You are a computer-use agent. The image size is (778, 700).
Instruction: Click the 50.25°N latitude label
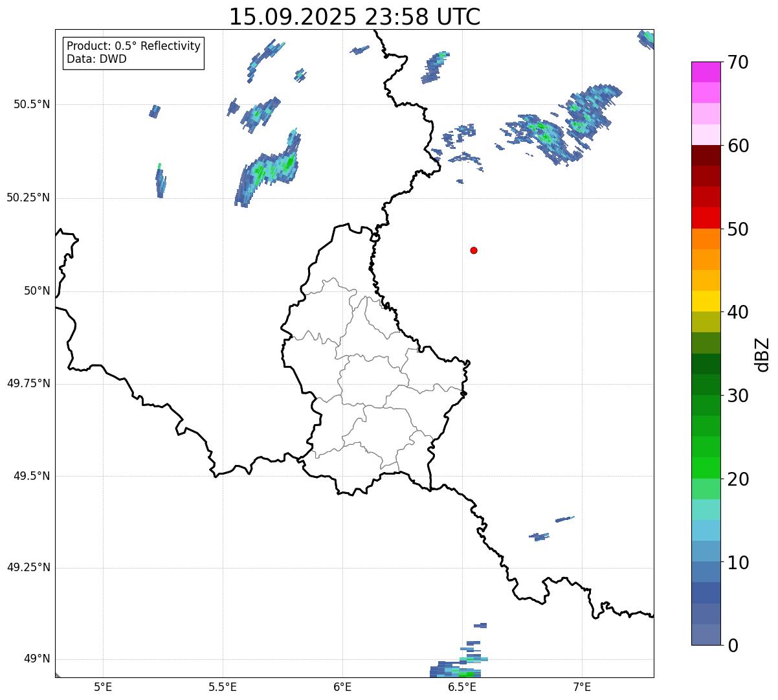[x=28, y=198]
